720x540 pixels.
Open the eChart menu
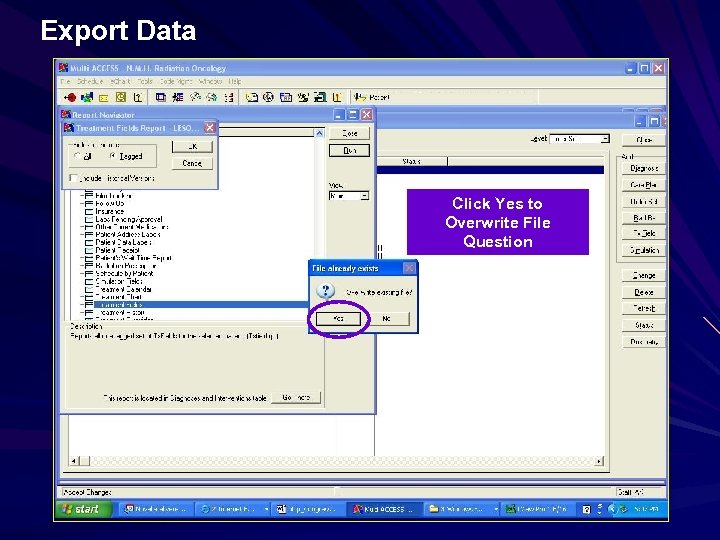[x=120, y=81]
